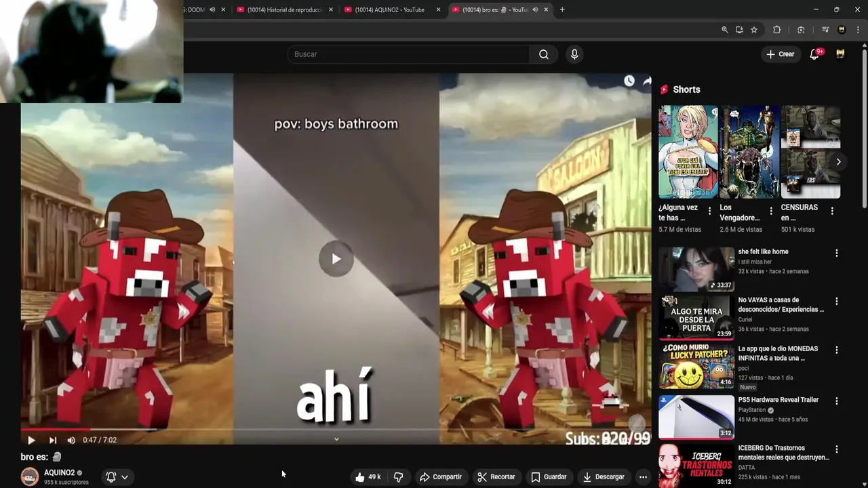Open options for 'Los Vengadore' Short

771,211
